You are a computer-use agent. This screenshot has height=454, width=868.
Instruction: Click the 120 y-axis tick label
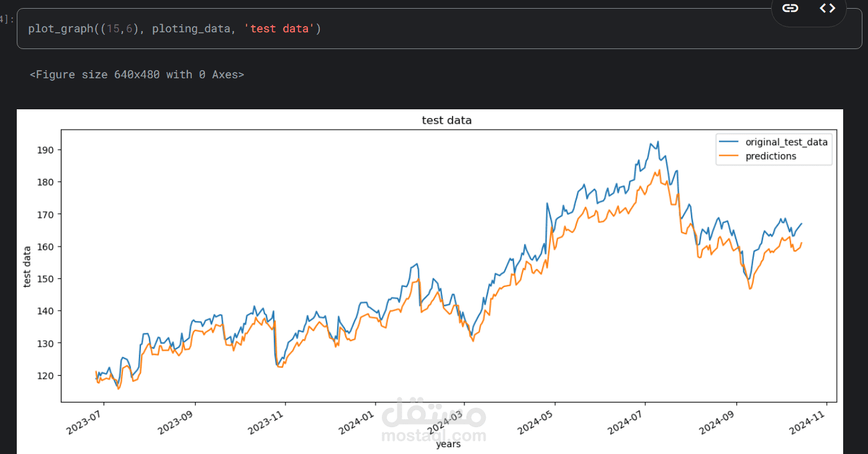click(47, 375)
